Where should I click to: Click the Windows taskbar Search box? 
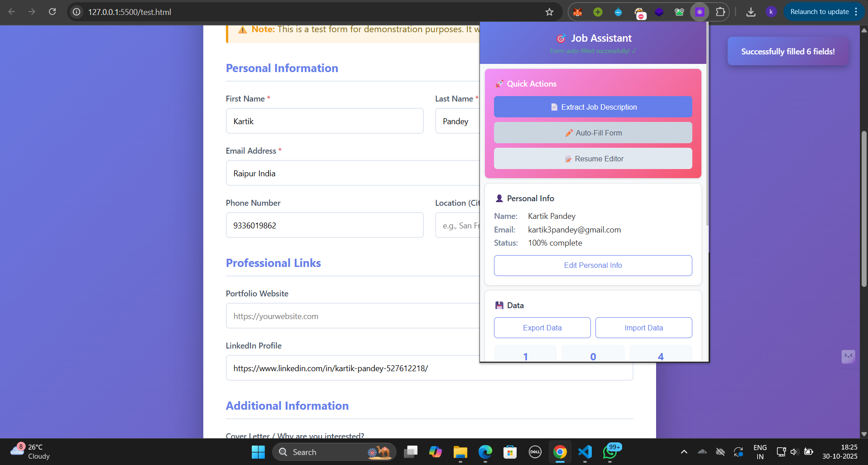334,452
